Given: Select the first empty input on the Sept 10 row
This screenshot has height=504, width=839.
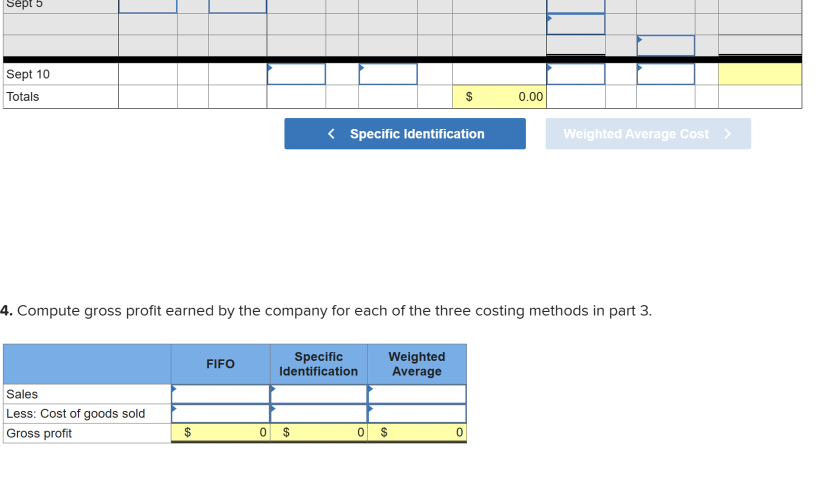Looking at the screenshot, I should [296, 75].
